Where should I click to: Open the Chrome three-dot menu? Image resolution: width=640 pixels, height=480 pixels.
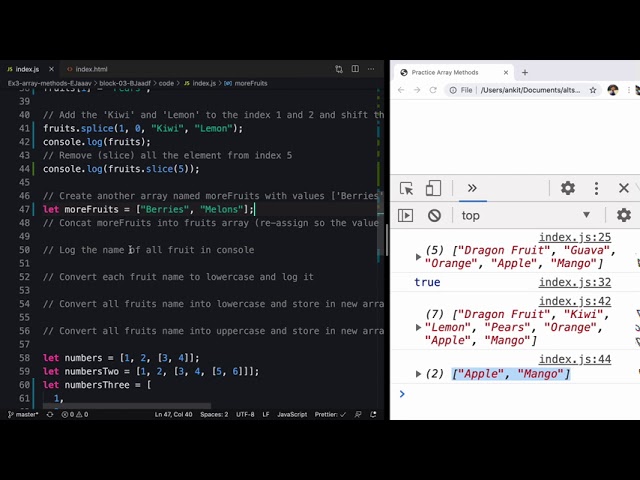(x=629, y=90)
